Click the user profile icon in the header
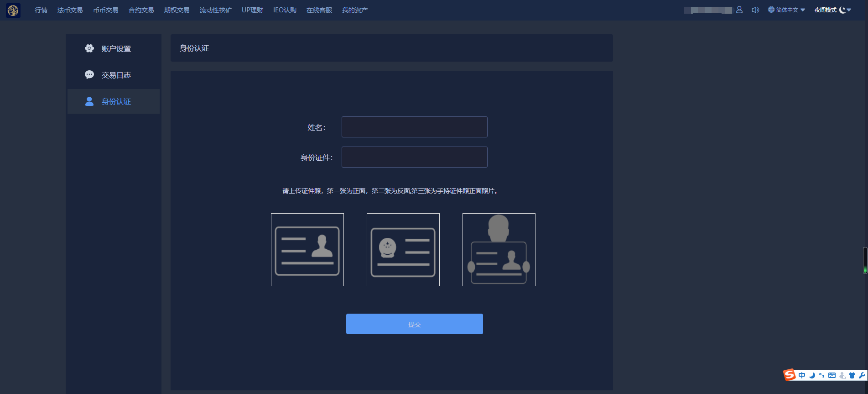The height and width of the screenshot is (394, 868). click(739, 10)
